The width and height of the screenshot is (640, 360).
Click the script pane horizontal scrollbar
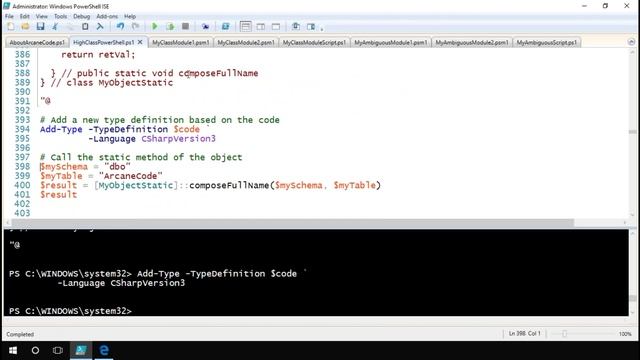pyautogui.click(x=292, y=222)
